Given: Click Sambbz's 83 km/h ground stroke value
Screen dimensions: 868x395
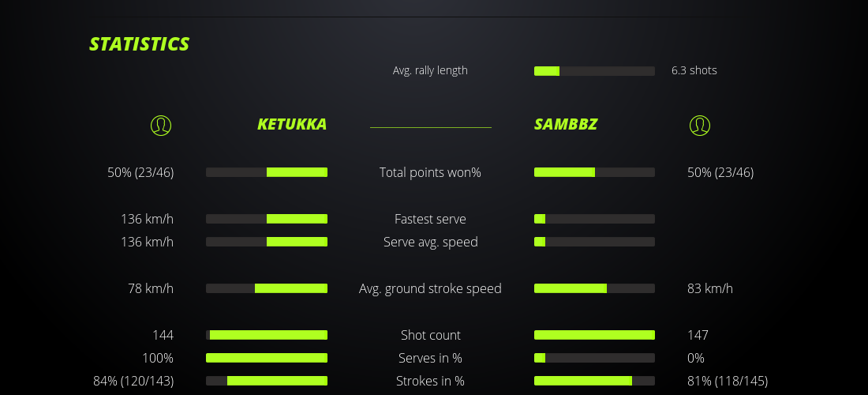Looking at the screenshot, I should point(710,288).
